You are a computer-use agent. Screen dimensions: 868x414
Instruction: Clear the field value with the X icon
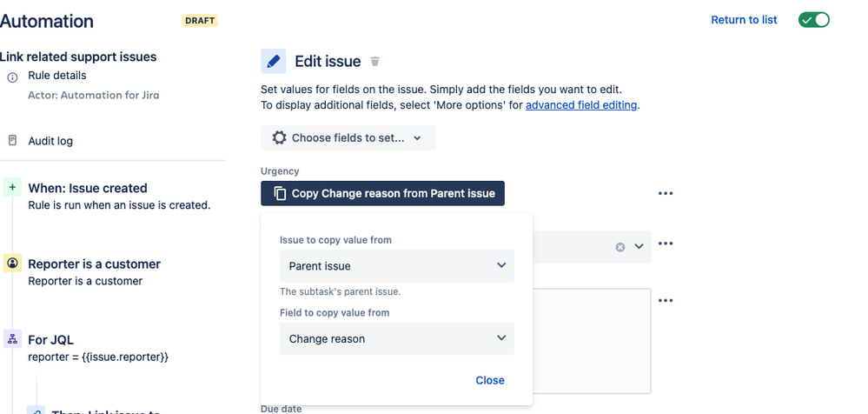click(620, 247)
